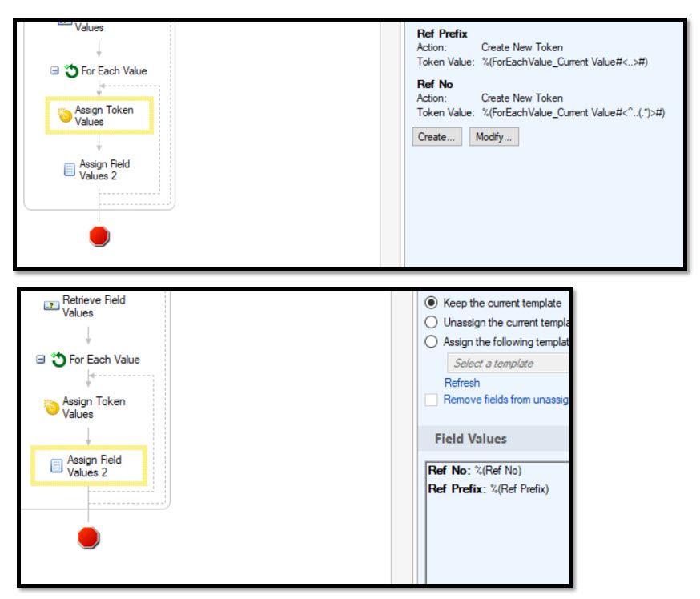The height and width of the screenshot is (599, 700).
Task: Click the For Each Value loop icon in bottom workflow
Action: [58, 360]
